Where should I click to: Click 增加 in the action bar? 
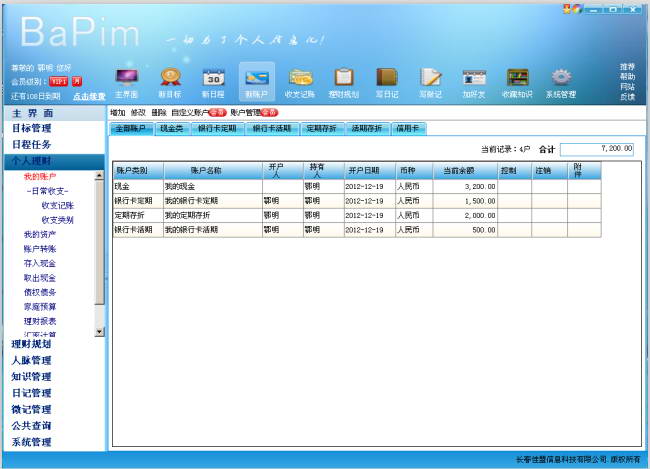(118, 112)
